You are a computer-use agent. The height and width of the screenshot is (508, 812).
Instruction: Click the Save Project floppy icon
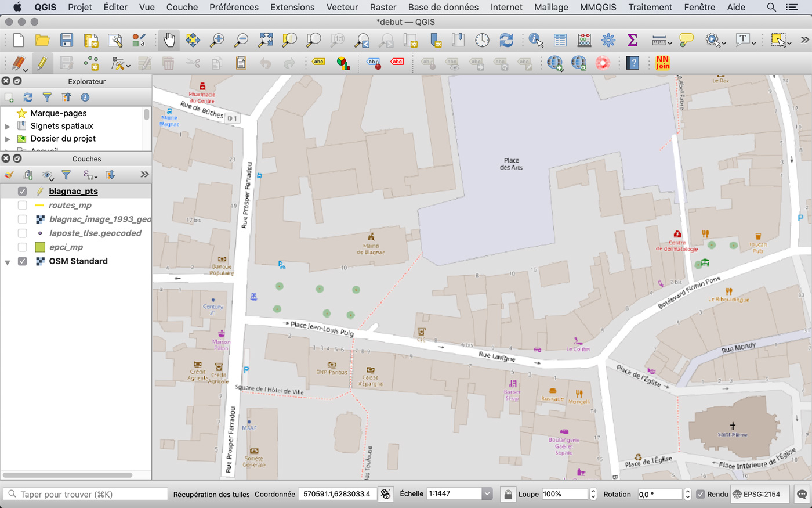67,40
